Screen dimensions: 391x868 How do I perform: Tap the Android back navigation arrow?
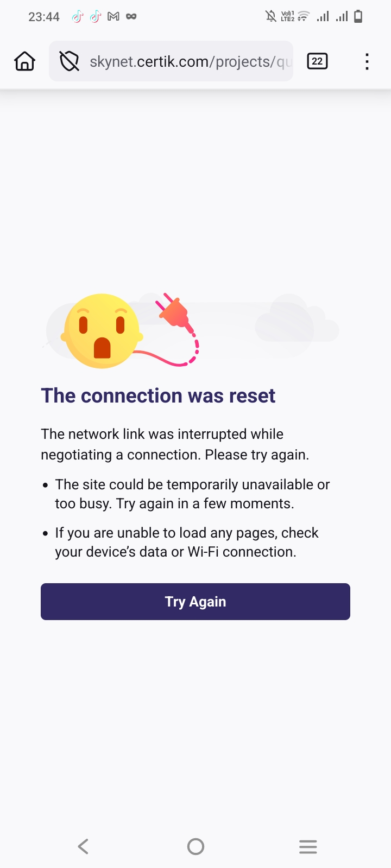(83, 846)
